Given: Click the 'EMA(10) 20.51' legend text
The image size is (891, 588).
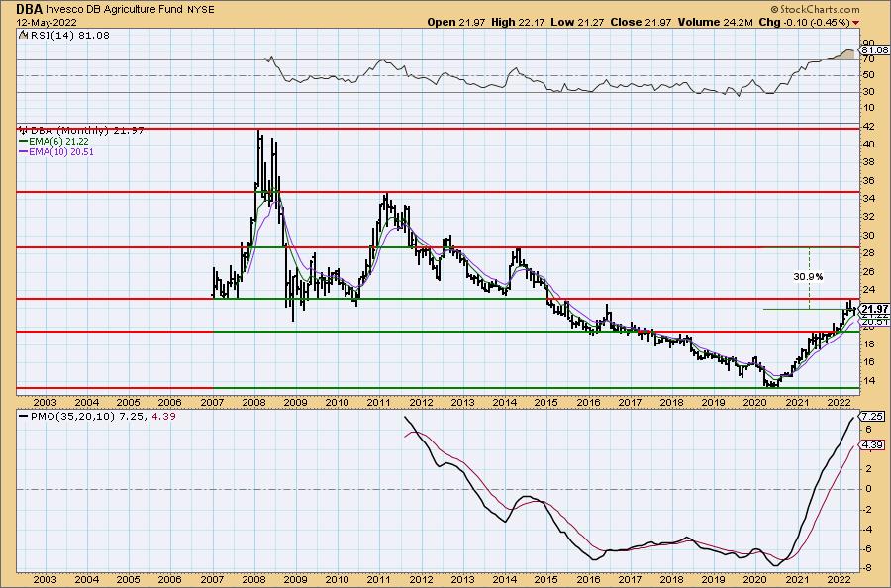Looking at the screenshot, I should point(61,152).
